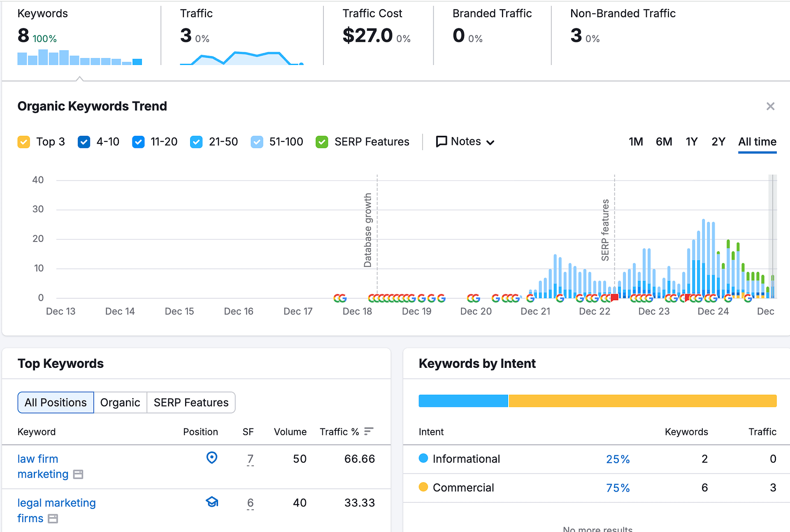Open SERP snapshot icon beside legal marketing firms

(53, 518)
